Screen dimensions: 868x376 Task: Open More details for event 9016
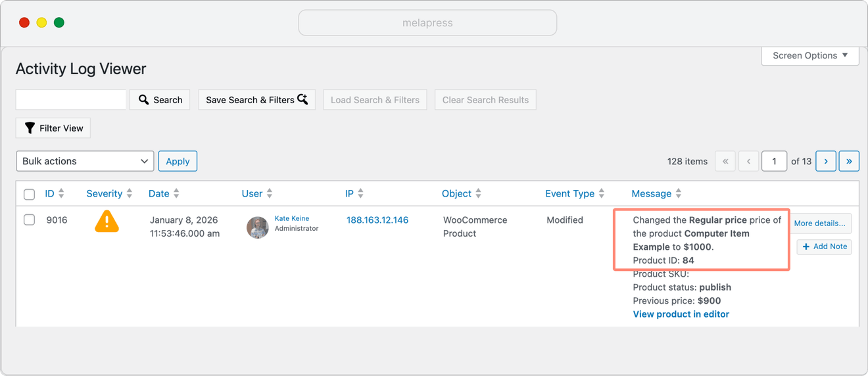(819, 223)
